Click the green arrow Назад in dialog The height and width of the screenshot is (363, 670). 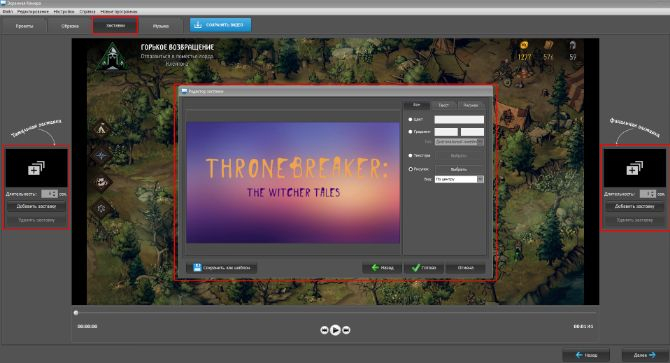pyautogui.click(x=382, y=268)
